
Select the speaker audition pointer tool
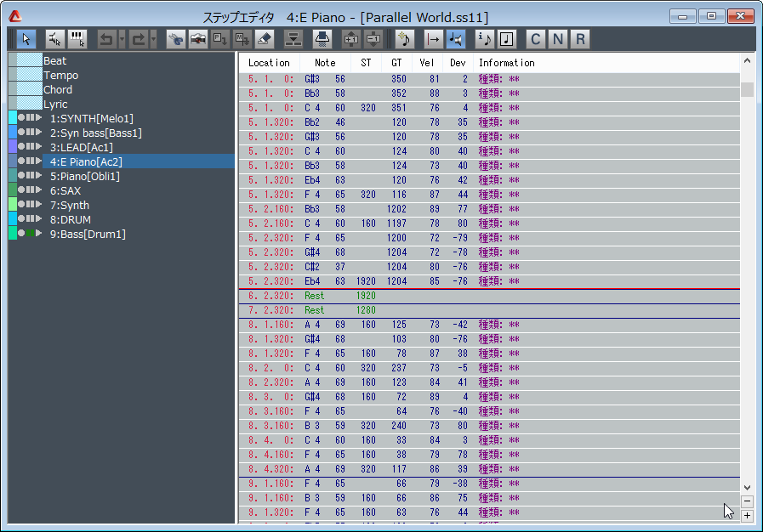pyautogui.click(x=54, y=39)
